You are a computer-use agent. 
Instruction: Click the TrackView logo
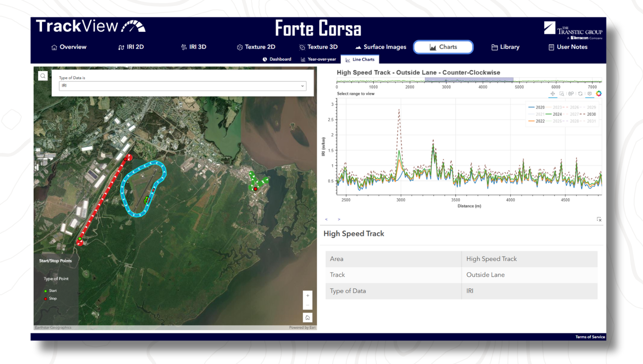tap(90, 27)
